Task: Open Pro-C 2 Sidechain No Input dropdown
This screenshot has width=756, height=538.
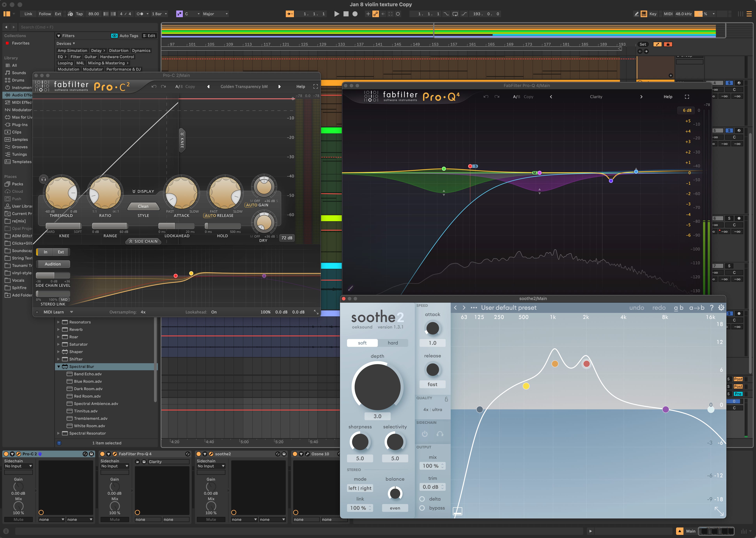Action: [x=18, y=466]
